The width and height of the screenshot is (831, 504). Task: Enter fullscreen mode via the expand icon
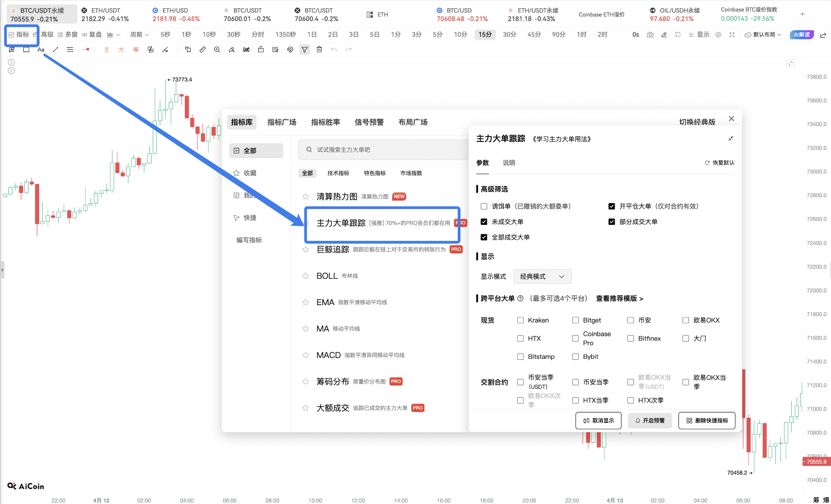tap(732, 34)
